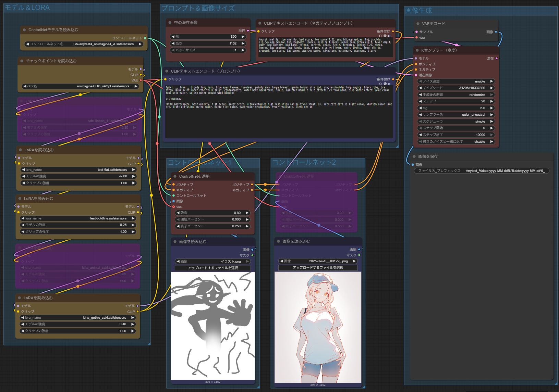559x392 pixels.
Task: Decrease ステップ value with the left arrow
Action: (x=420, y=101)
